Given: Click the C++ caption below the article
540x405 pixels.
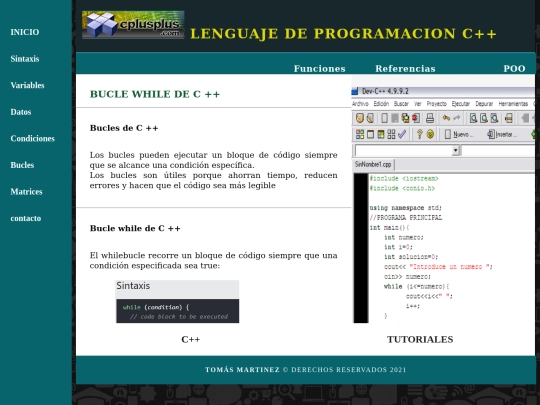Looking at the screenshot, I should (190, 340).
